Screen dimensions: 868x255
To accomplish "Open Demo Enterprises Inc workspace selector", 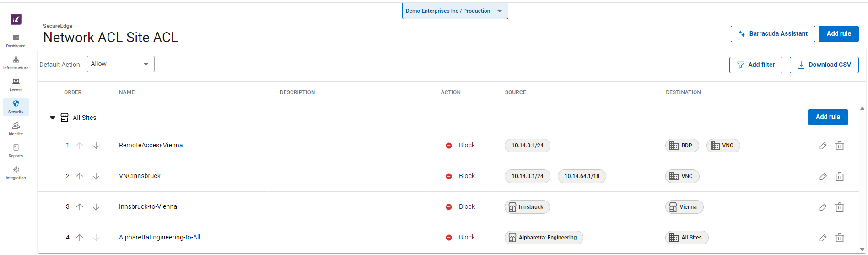I will point(455,11).
